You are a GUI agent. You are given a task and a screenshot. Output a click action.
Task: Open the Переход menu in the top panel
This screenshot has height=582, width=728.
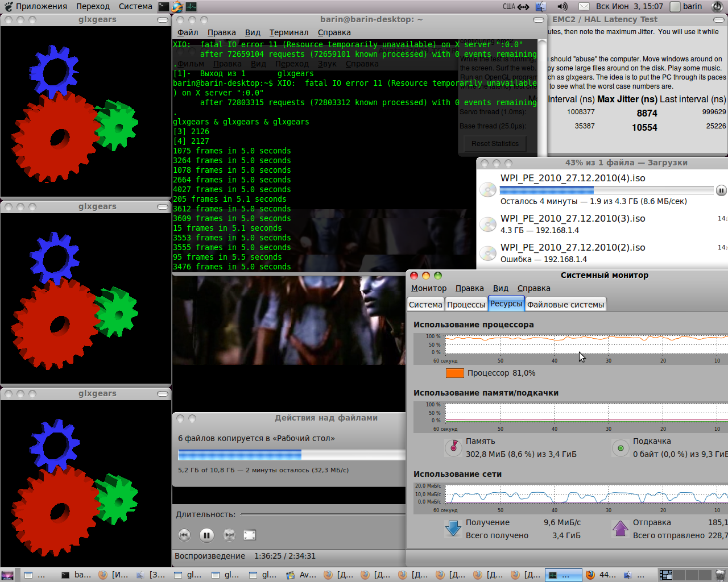point(93,6)
